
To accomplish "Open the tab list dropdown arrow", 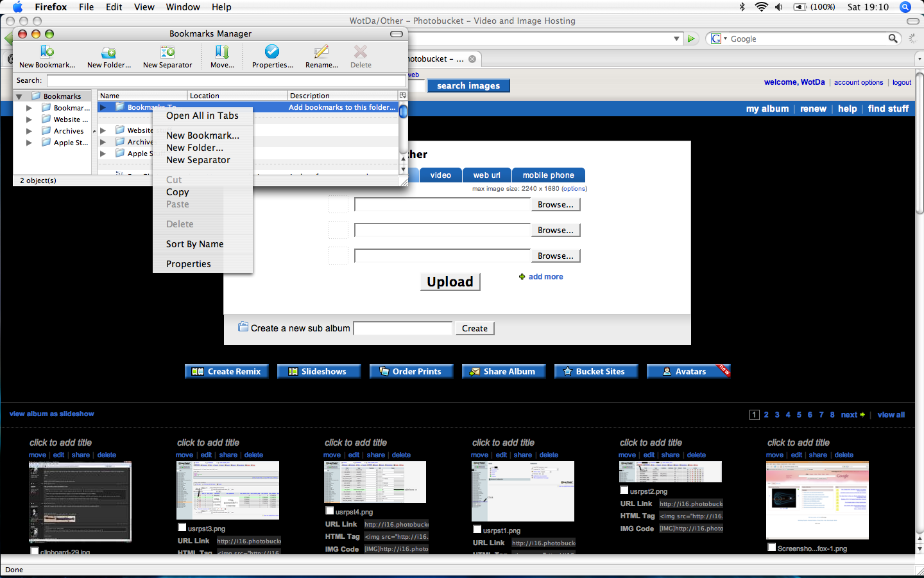I will [919, 59].
